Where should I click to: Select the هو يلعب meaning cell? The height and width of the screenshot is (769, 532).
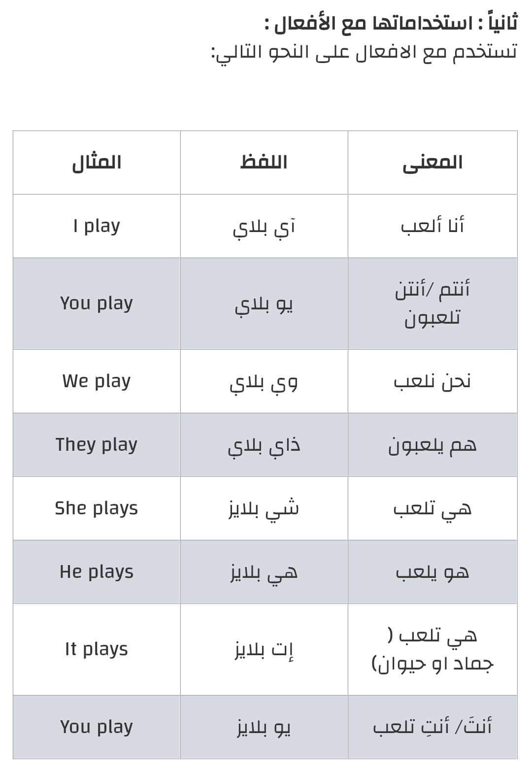(x=432, y=572)
